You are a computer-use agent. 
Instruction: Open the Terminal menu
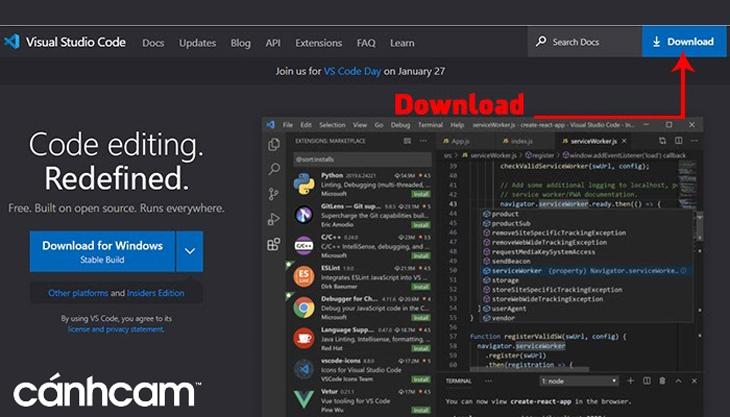click(x=430, y=125)
